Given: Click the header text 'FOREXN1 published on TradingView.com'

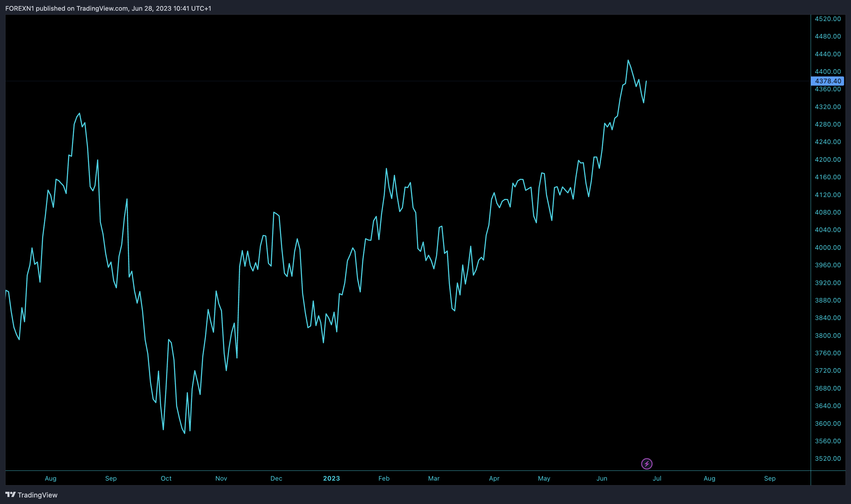Looking at the screenshot, I should (67, 8).
